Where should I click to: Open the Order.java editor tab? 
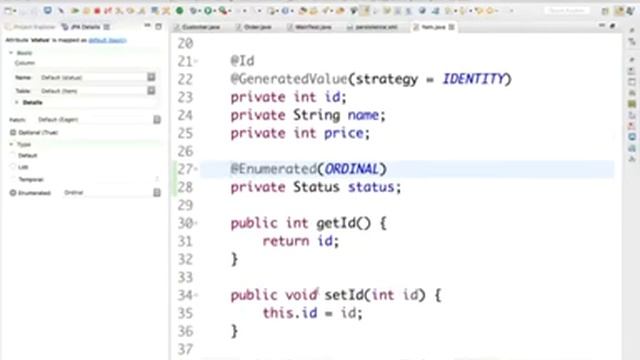[254, 27]
